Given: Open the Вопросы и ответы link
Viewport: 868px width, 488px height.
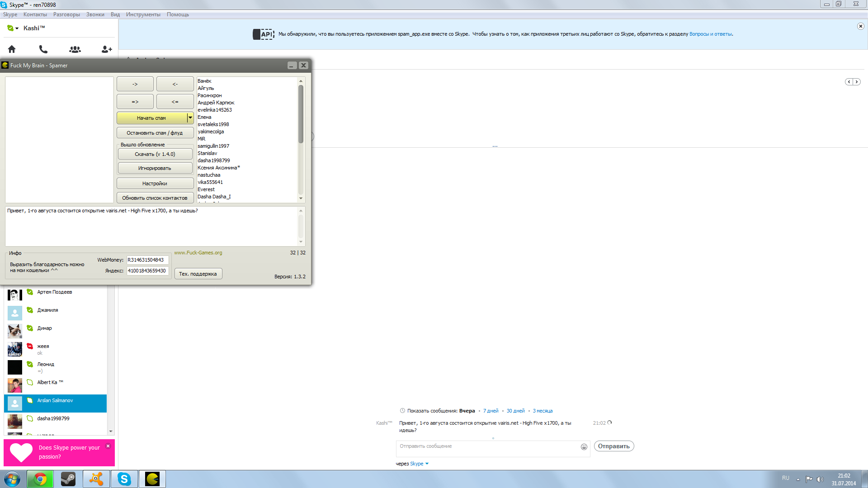Looking at the screenshot, I should pyautogui.click(x=710, y=34).
